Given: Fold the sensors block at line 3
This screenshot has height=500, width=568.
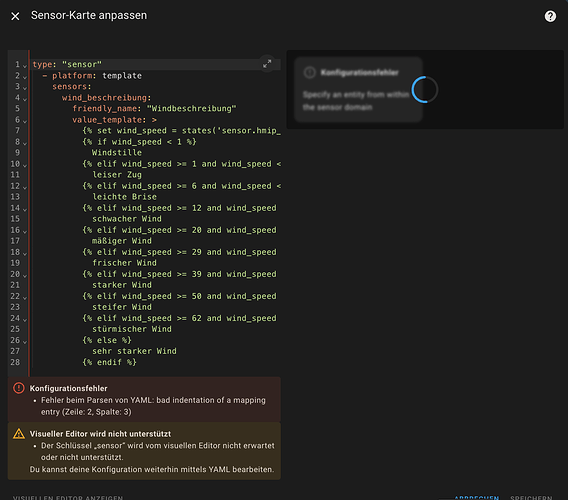Looking at the screenshot, I should coord(25,88).
